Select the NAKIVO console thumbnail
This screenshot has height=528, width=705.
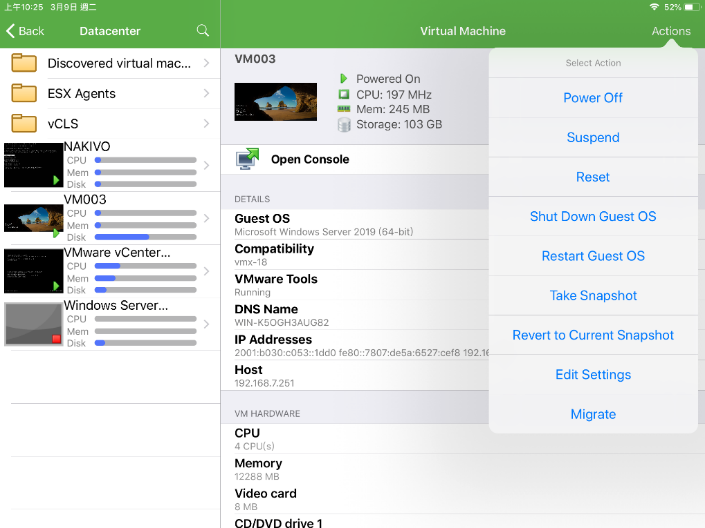(x=34, y=165)
